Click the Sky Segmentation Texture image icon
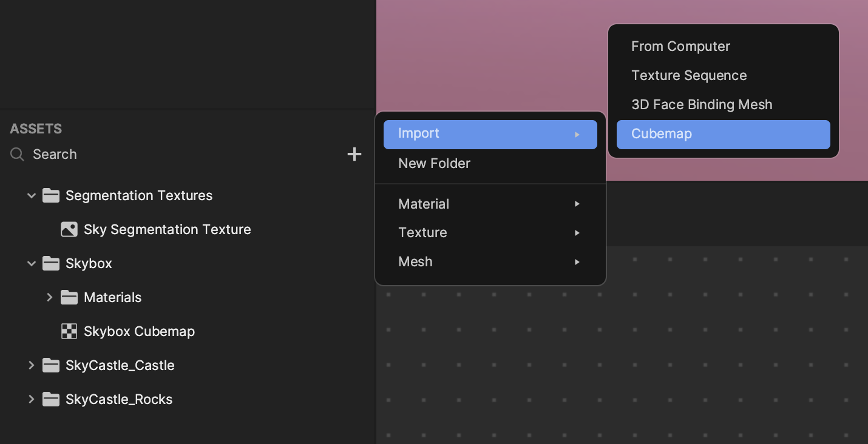 (69, 229)
